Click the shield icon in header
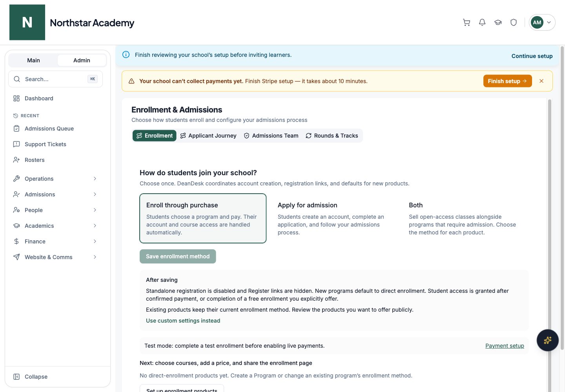565x392 pixels. click(514, 22)
